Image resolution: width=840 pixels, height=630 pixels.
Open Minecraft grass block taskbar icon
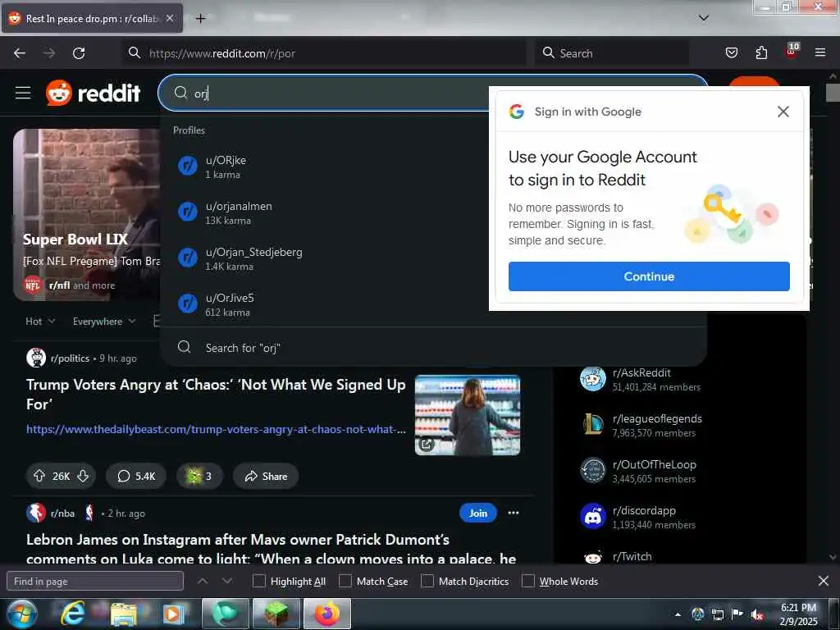(276, 614)
